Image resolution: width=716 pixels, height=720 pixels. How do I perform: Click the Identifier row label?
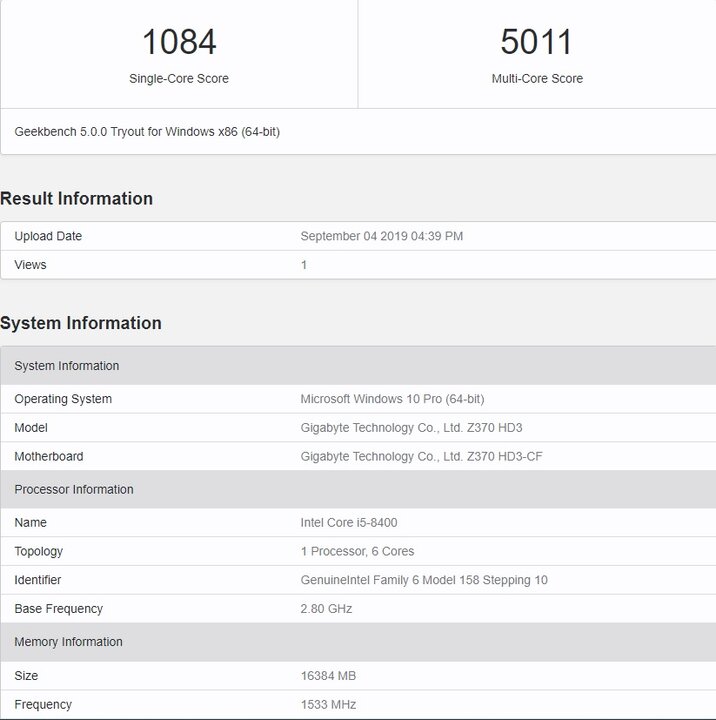[38, 580]
